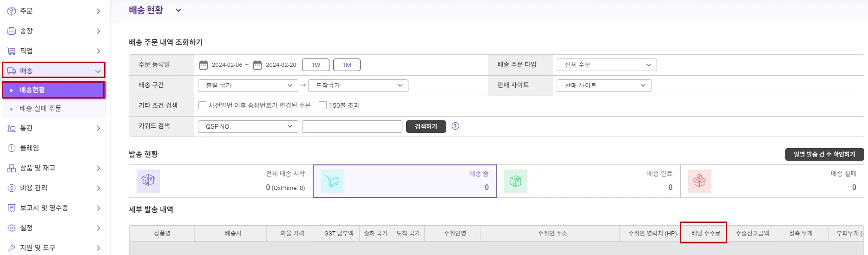Click the 배송 실패 red box icon
The width and height of the screenshot is (868, 255).
[x=699, y=181]
